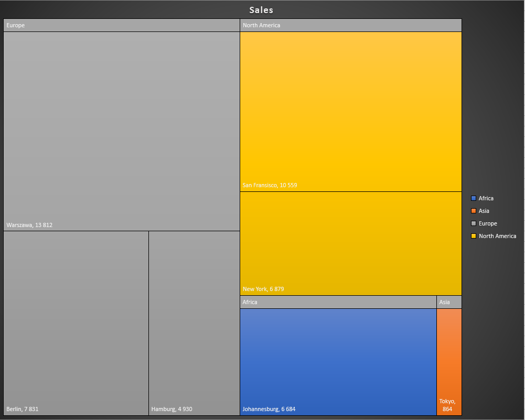Select the Africa category header banner
525x420 pixels.
(x=338, y=302)
